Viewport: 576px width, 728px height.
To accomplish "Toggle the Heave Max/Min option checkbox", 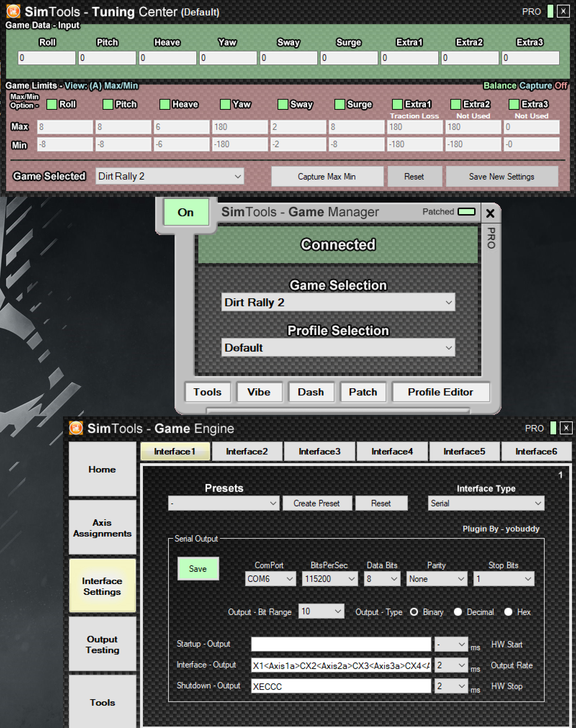I will pyautogui.click(x=165, y=104).
